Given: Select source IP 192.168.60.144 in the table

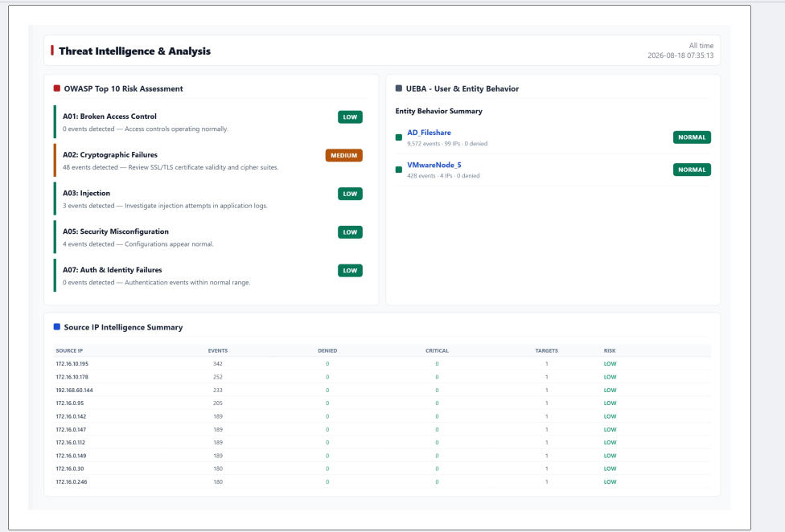Looking at the screenshot, I should coord(74,390).
